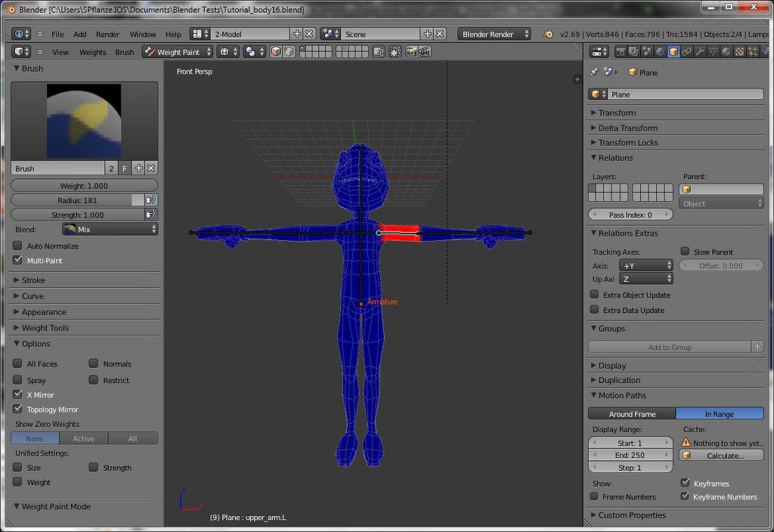Toggle face selection masking icon

[x=276, y=52]
